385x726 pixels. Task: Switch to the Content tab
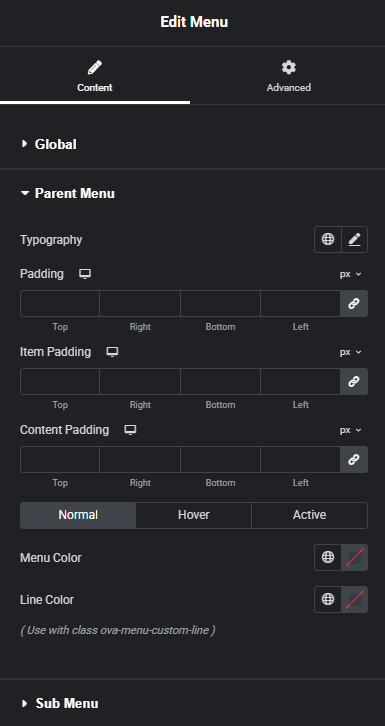[95, 76]
